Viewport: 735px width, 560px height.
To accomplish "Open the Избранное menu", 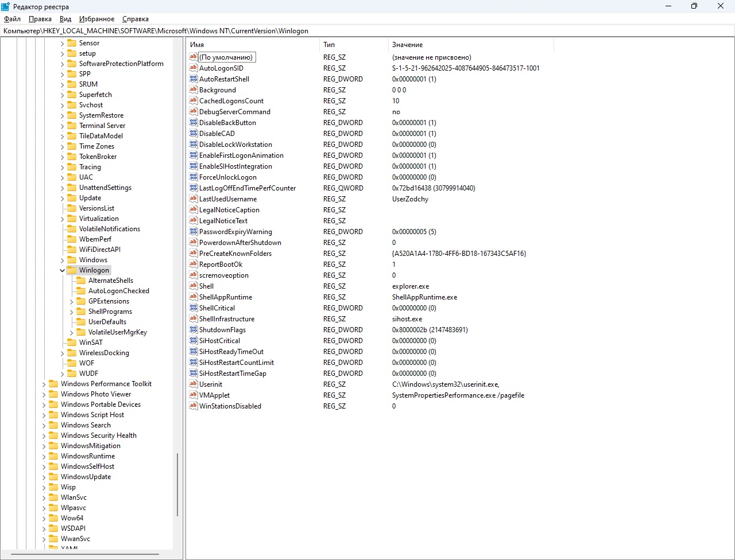I will point(96,19).
